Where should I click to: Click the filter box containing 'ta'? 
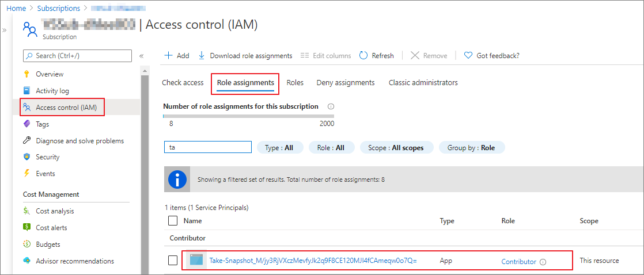tap(207, 147)
